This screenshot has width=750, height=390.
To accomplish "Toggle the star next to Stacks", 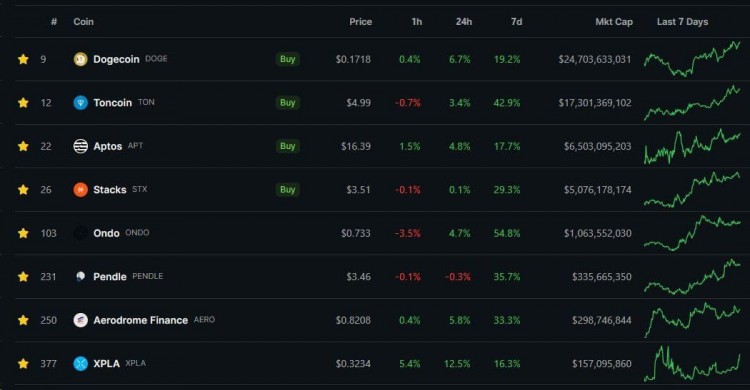I will click(x=23, y=189).
